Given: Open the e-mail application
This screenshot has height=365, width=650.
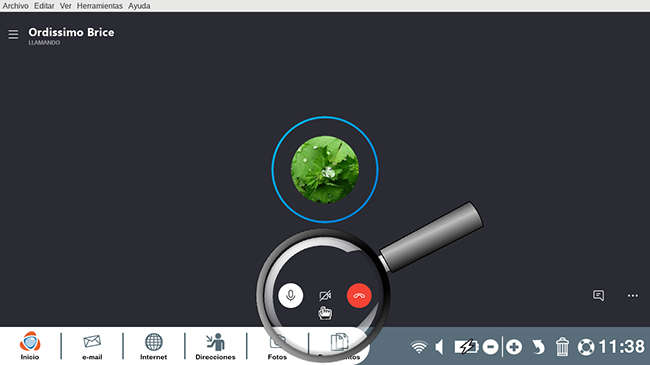Looking at the screenshot, I should pyautogui.click(x=92, y=346).
